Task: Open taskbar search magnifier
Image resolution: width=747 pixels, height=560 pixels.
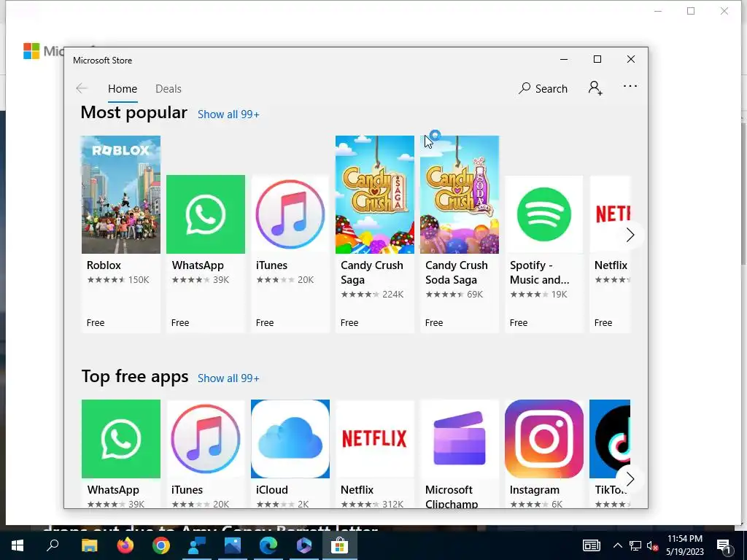Action: point(53,545)
